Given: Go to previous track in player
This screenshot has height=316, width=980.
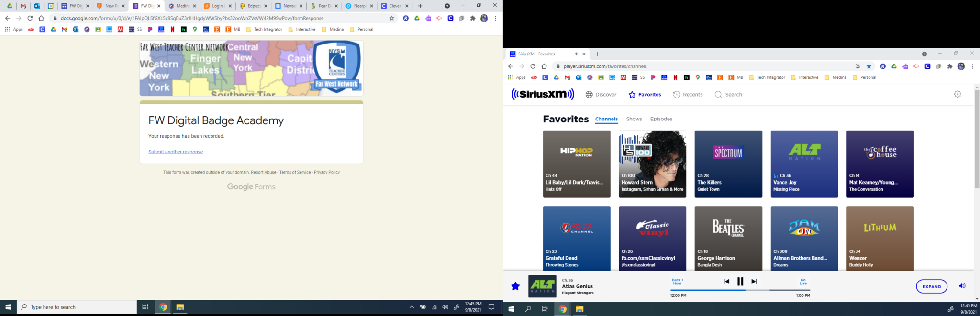Looking at the screenshot, I should 726,282.
